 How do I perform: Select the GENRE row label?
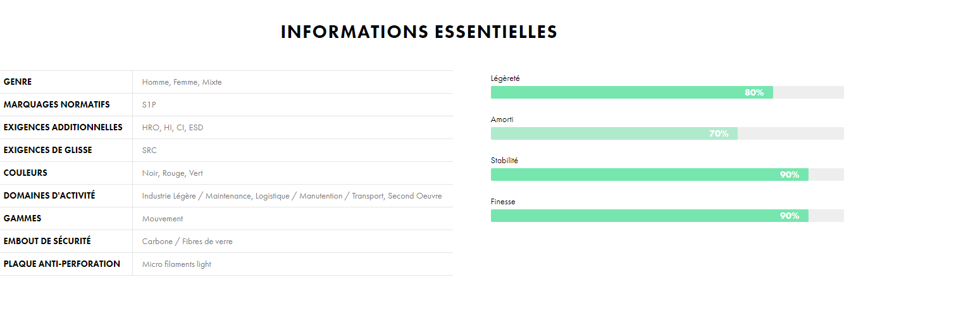coord(18,82)
